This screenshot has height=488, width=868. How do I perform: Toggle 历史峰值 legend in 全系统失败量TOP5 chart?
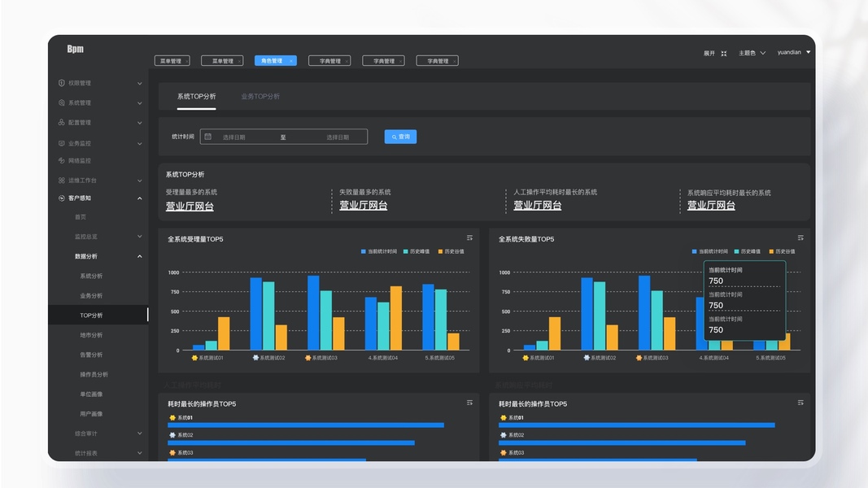pos(748,252)
